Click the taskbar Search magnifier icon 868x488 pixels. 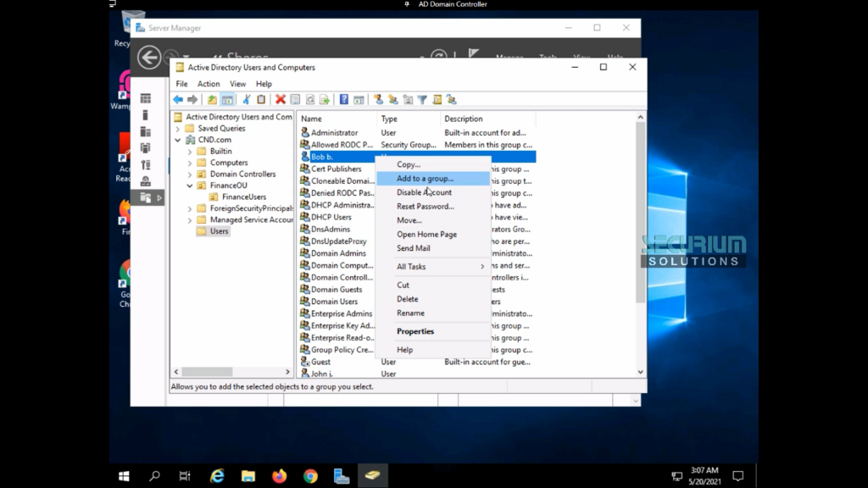click(154, 476)
